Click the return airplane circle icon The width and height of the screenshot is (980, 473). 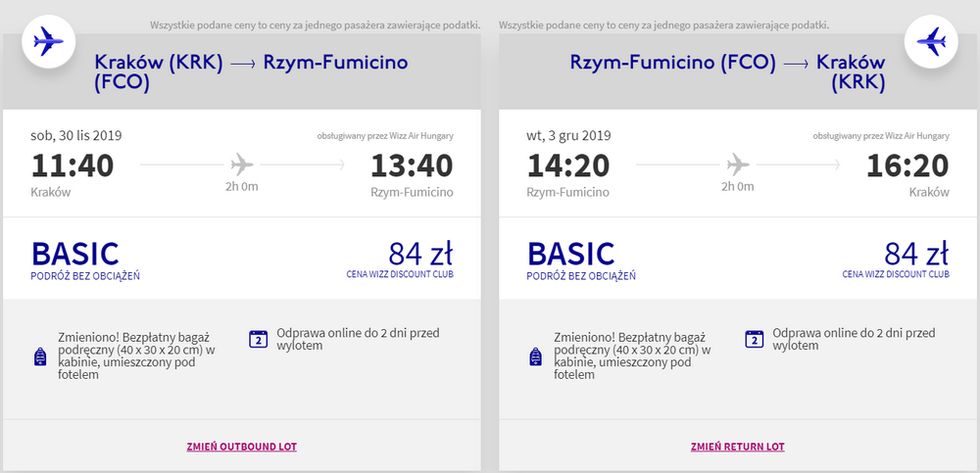click(931, 42)
